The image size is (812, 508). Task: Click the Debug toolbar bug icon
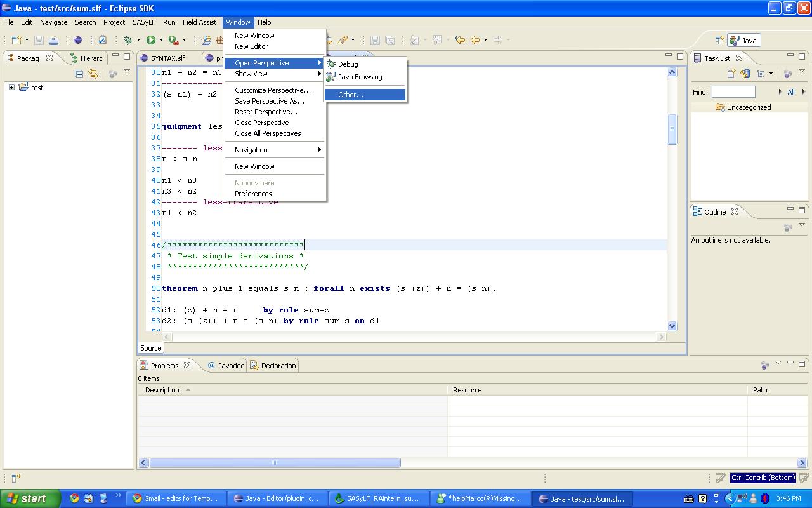click(128, 40)
